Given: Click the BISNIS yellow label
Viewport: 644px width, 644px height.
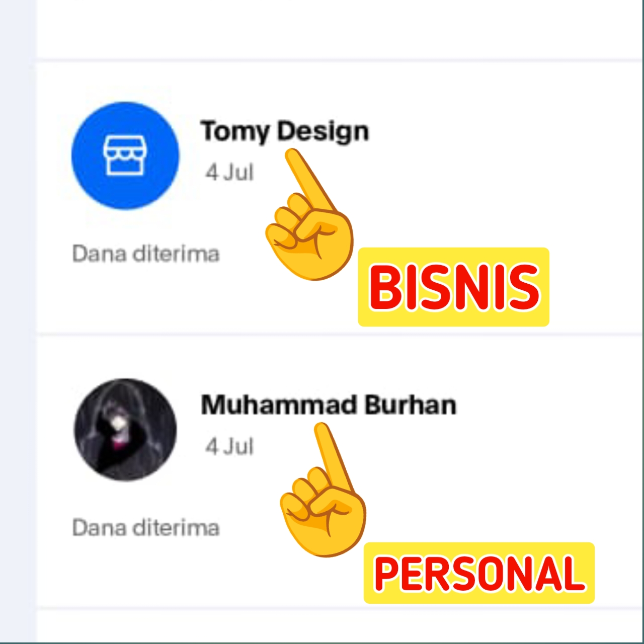Looking at the screenshot, I should tap(454, 287).
